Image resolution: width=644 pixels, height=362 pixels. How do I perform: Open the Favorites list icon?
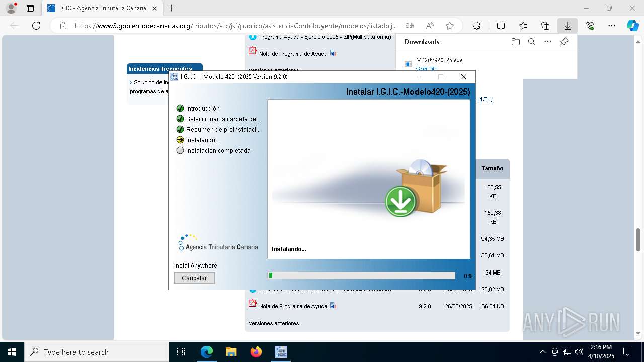point(523,26)
